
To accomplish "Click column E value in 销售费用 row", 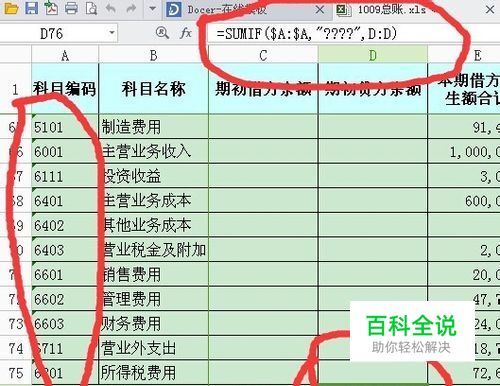I will coord(464,274).
